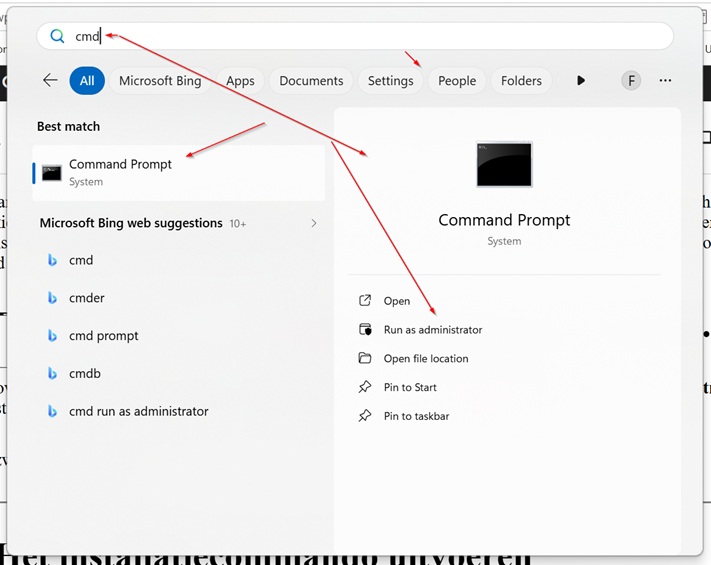Viewport: 711px width, 565px height.
Task: Click the Pin to taskbar pin icon
Action: pyautogui.click(x=365, y=415)
